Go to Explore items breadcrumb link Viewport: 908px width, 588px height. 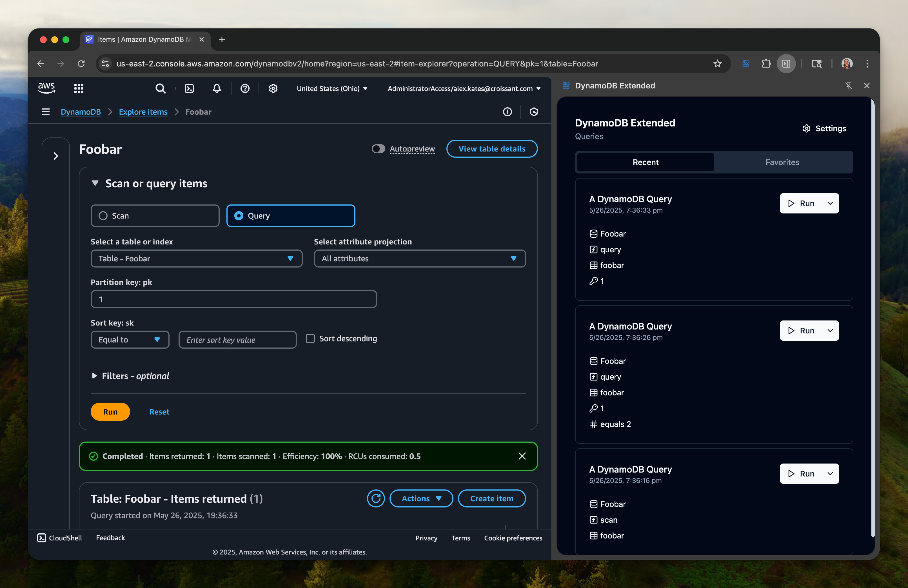pos(143,112)
